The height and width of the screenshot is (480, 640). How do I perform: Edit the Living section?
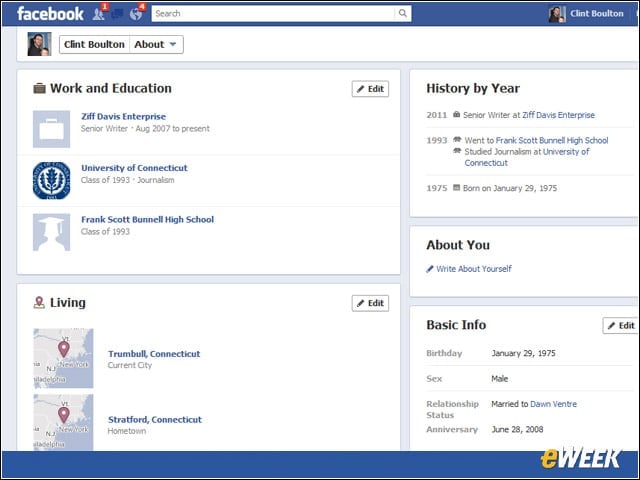point(370,303)
